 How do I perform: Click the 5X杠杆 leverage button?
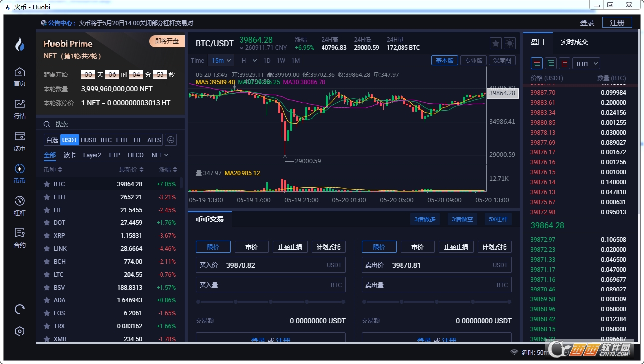[498, 219]
